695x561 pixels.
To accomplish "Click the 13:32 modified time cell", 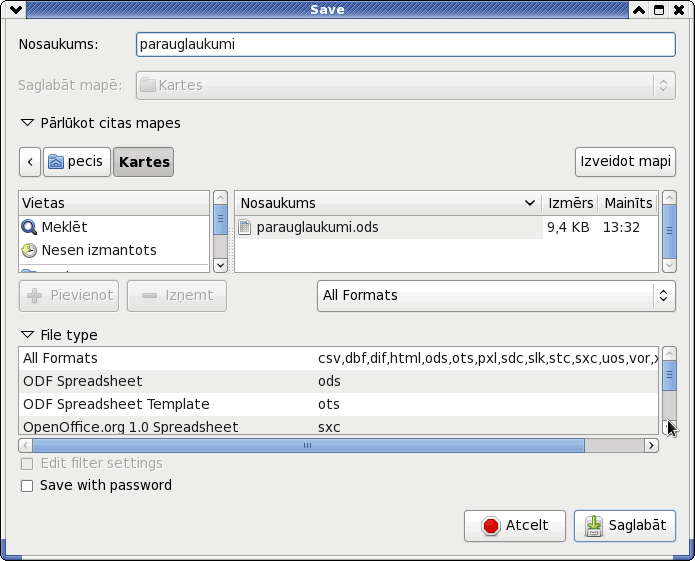I will 621,227.
